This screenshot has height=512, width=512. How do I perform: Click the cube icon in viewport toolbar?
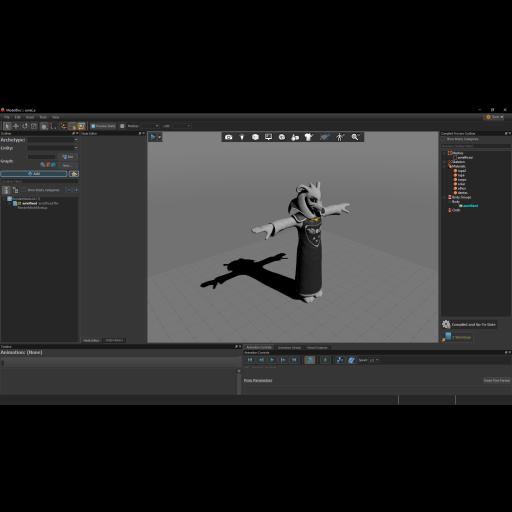(x=255, y=137)
